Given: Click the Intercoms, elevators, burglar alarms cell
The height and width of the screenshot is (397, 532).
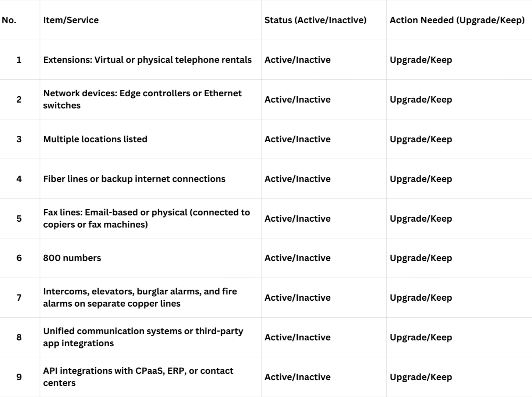Looking at the screenshot, I should tap(140, 297).
